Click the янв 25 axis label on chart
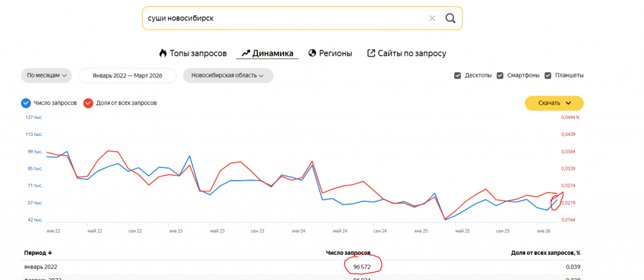This screenshot has height=280, width=644. tap(421, 231)
